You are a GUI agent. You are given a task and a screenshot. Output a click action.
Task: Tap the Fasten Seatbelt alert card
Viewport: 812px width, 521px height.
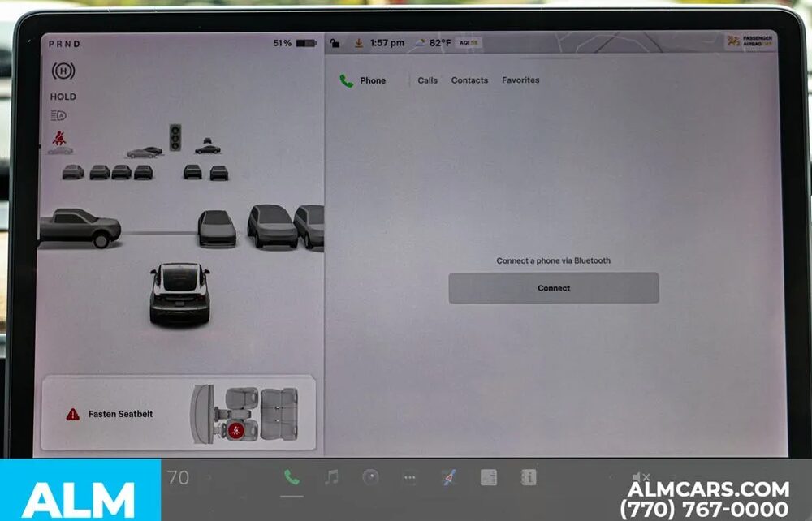[x=178, y=413]
